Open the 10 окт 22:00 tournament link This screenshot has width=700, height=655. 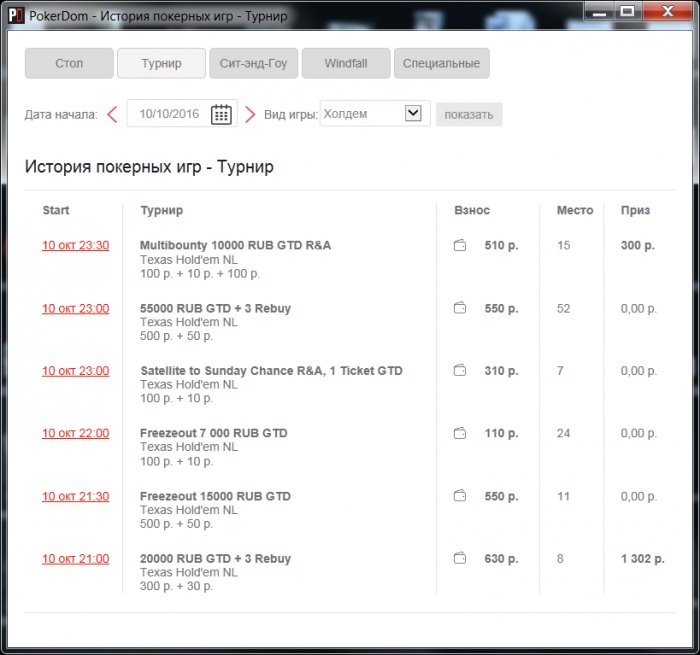click(75, 434)
